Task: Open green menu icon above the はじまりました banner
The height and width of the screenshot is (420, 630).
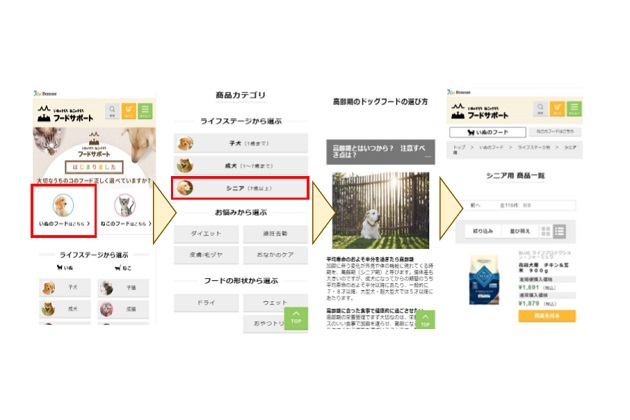Action: 145,111
